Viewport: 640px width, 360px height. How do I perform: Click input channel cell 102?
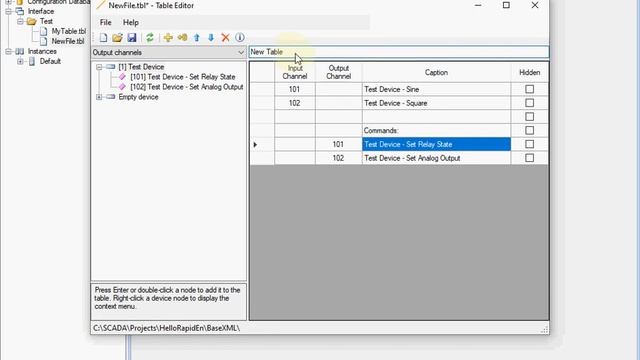295,103
